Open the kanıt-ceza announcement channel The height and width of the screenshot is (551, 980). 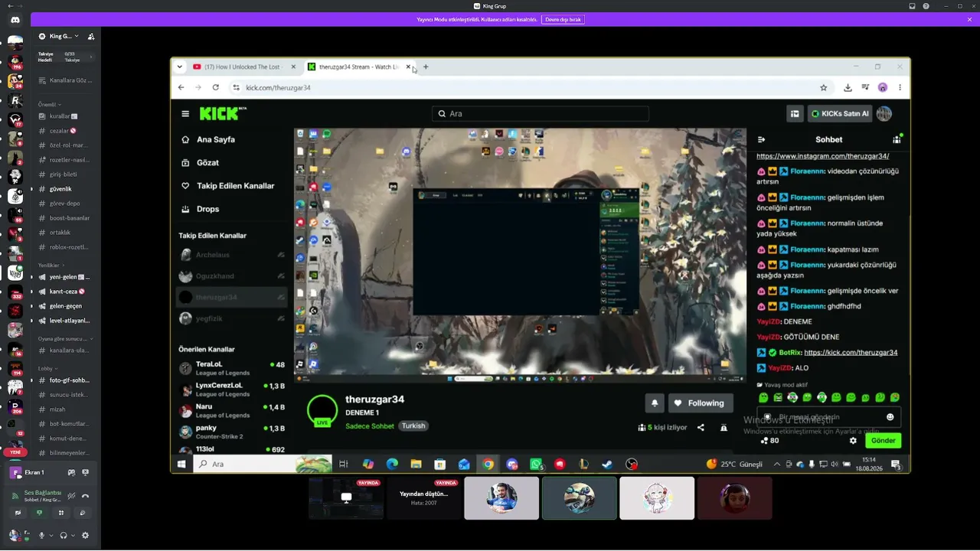click(66, 292)
